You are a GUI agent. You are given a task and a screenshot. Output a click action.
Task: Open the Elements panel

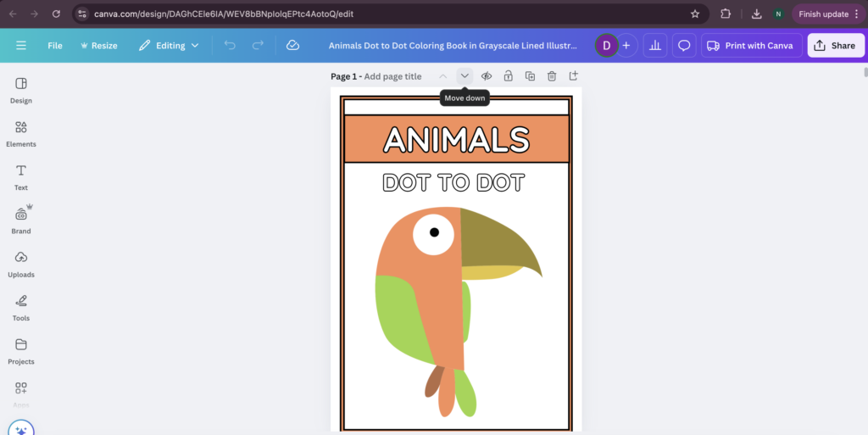21,133
